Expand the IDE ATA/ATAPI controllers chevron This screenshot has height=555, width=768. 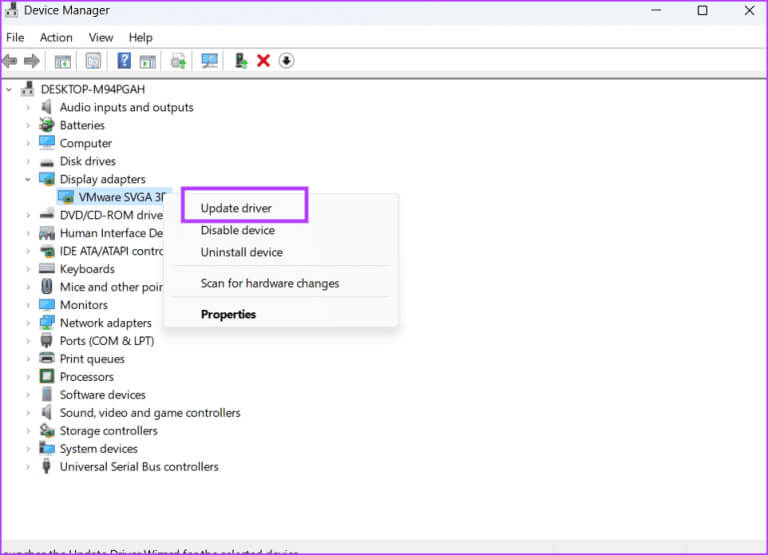[x=28, y=251]
